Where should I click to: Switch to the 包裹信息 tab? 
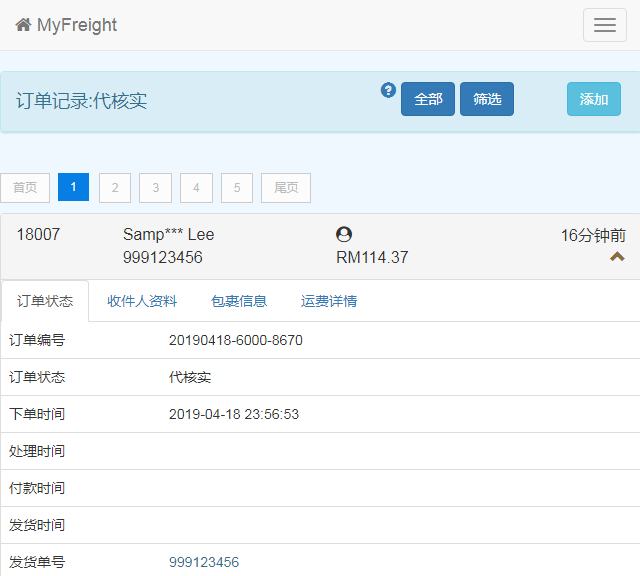click(239, 301)
